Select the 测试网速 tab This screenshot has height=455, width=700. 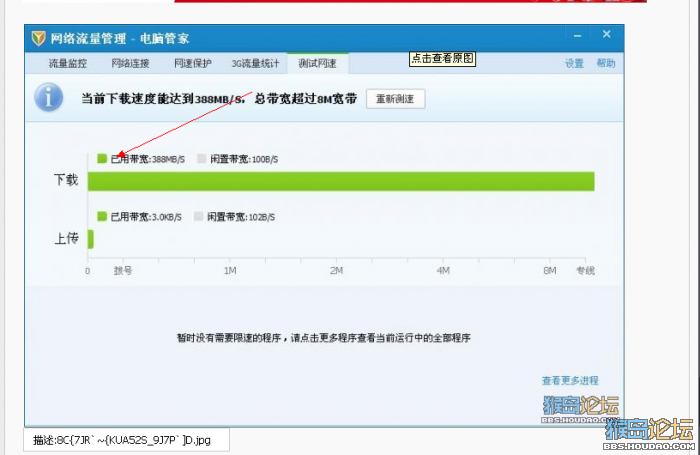(317, 63)
